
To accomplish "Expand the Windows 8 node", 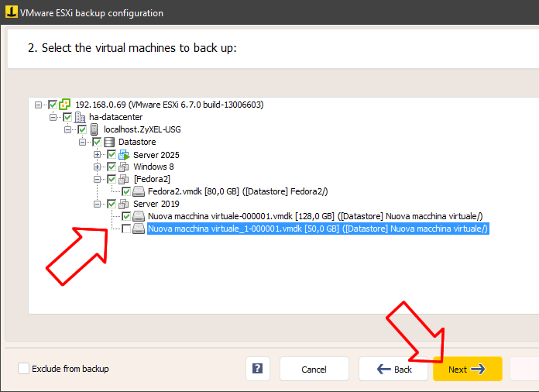I will click(x=98, y=167).
